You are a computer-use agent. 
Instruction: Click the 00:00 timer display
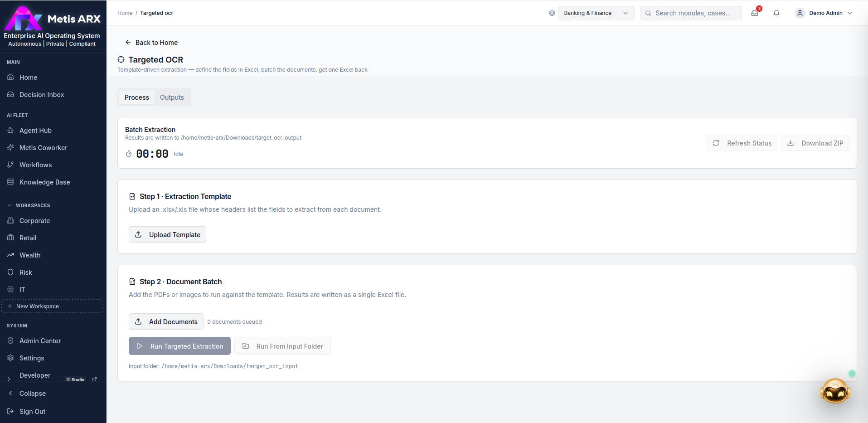point(152,154)
